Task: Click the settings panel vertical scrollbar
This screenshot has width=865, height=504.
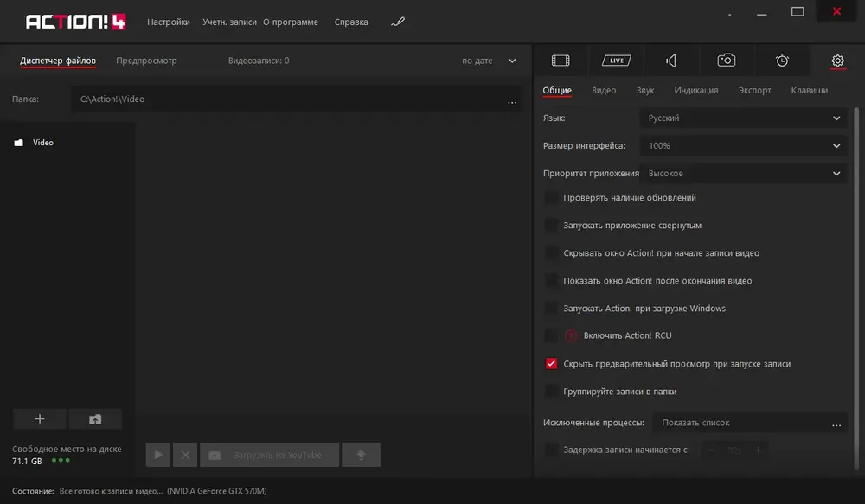Action: point(856,287)
